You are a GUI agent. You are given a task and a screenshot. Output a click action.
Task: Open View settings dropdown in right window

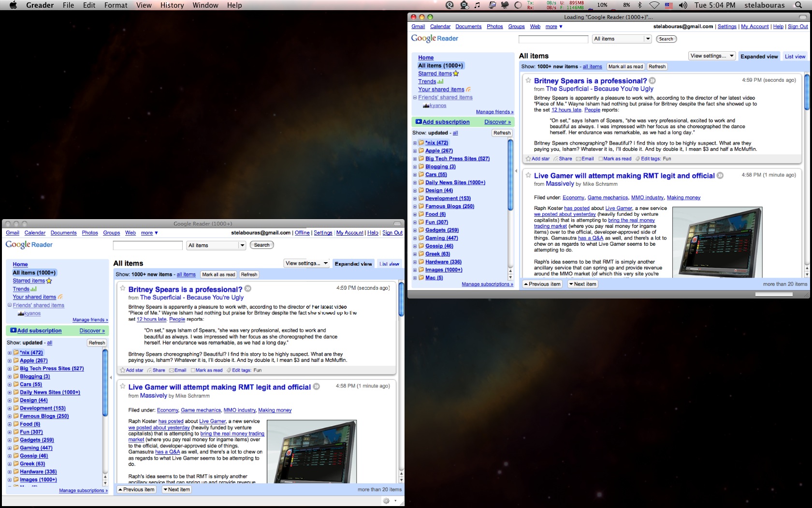pos(712,56)
